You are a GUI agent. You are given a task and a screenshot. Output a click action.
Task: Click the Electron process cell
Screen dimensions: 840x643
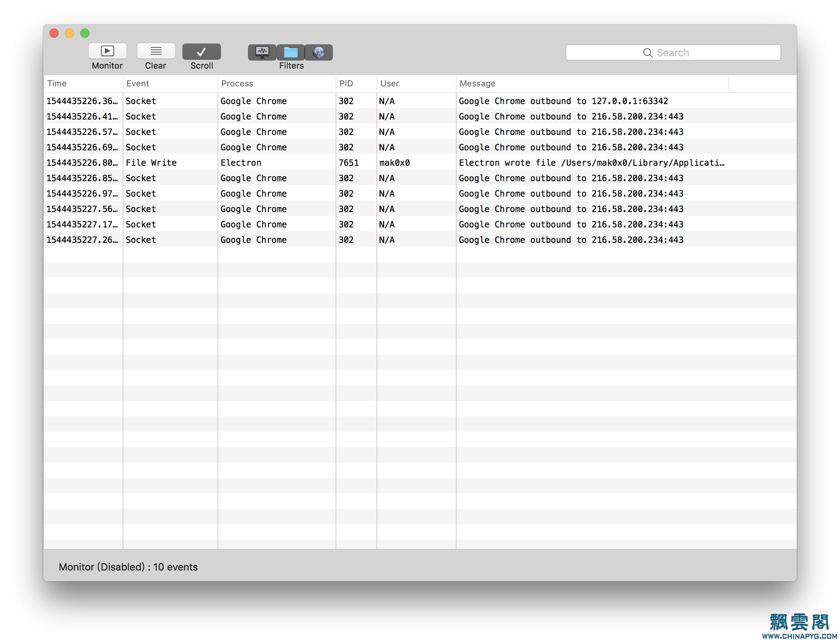tap(241, 163)
